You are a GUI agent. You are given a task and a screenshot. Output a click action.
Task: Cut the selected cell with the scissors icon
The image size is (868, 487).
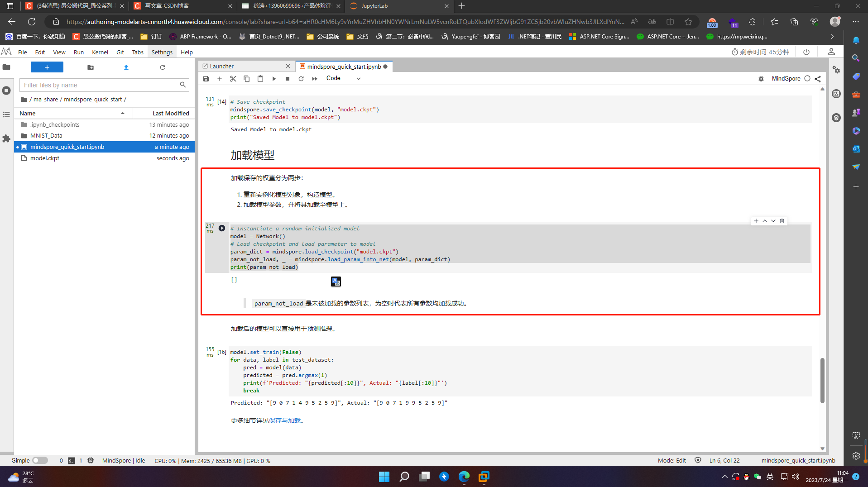click(233, 79)
